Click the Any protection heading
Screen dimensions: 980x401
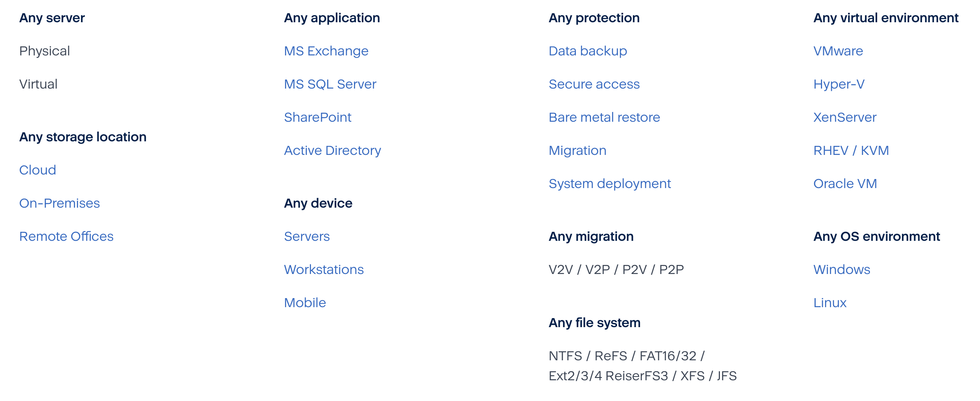pyautogui.click(x=594, y=18)
